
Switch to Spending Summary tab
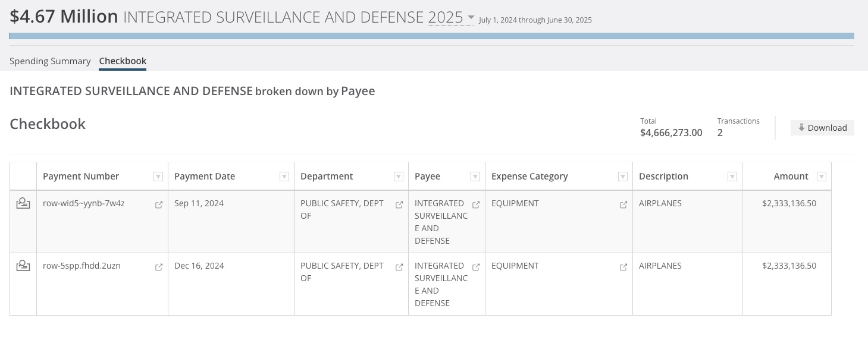[50, 61]
